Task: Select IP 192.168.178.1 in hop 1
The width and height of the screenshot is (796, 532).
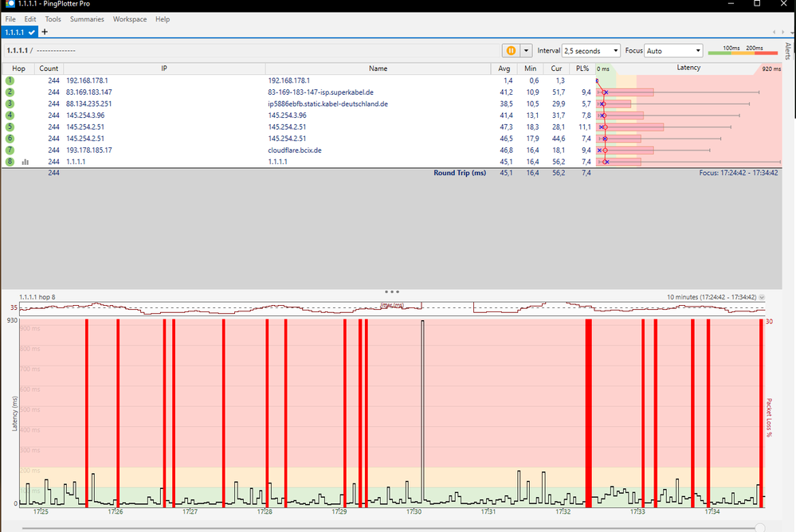Action: [87, 80]
